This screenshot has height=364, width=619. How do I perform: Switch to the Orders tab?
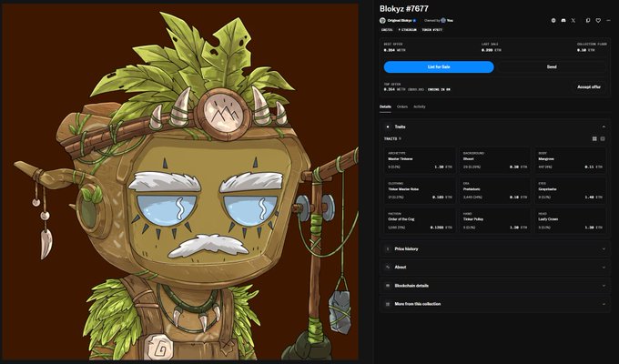(x=402, y=106)
